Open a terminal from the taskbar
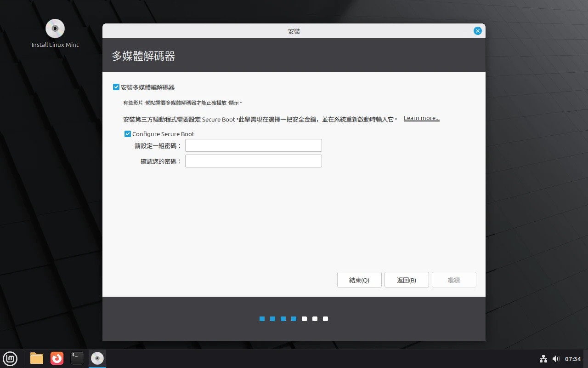This screenshot has width=588, height=368. click(x=77, y=358)
